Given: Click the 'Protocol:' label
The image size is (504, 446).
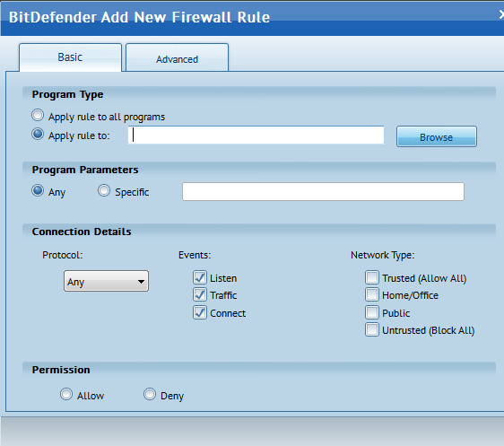Looking at the screenshot, I should point(63,256).
